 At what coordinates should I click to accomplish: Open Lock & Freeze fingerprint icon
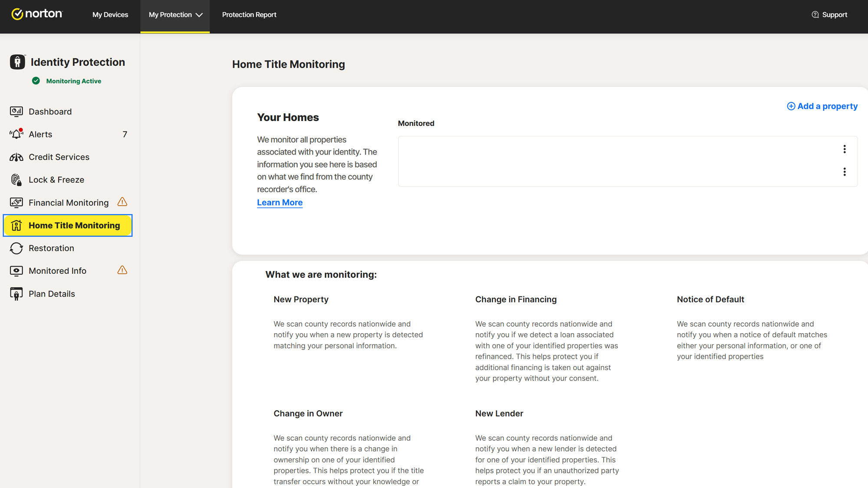[16, 180]
